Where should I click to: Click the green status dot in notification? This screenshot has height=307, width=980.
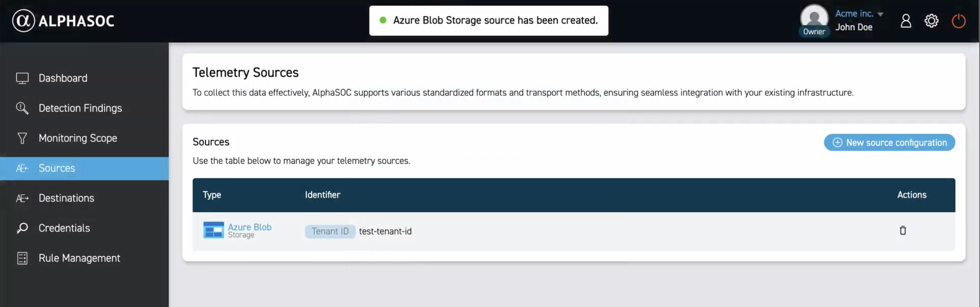pos(383,20)
